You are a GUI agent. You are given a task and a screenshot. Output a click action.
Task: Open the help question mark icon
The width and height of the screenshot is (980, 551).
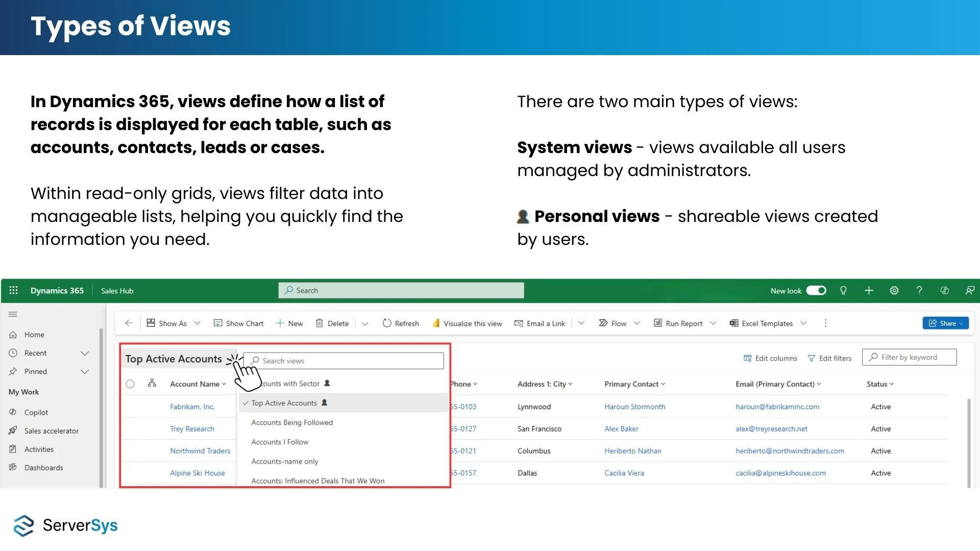click(x=919, y=290)
